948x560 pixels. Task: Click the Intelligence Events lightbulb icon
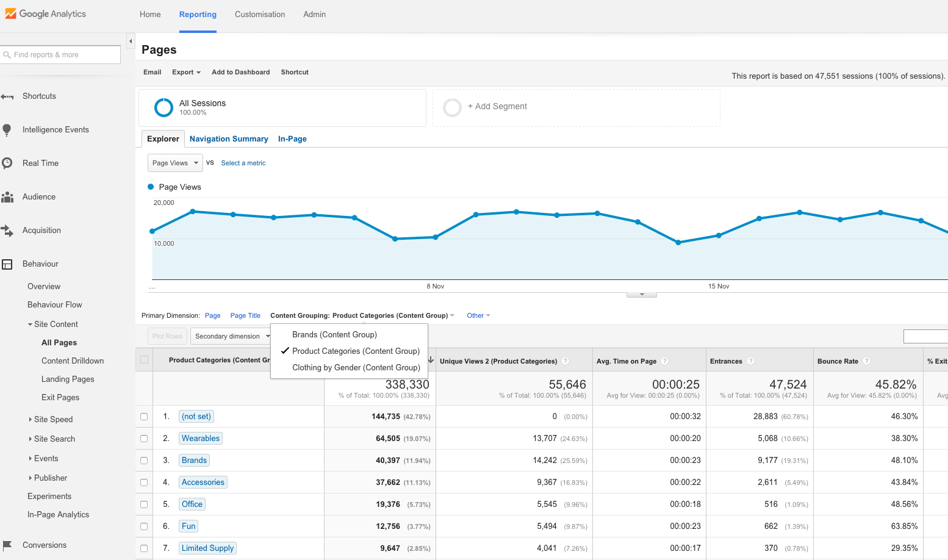click(7, 129)
